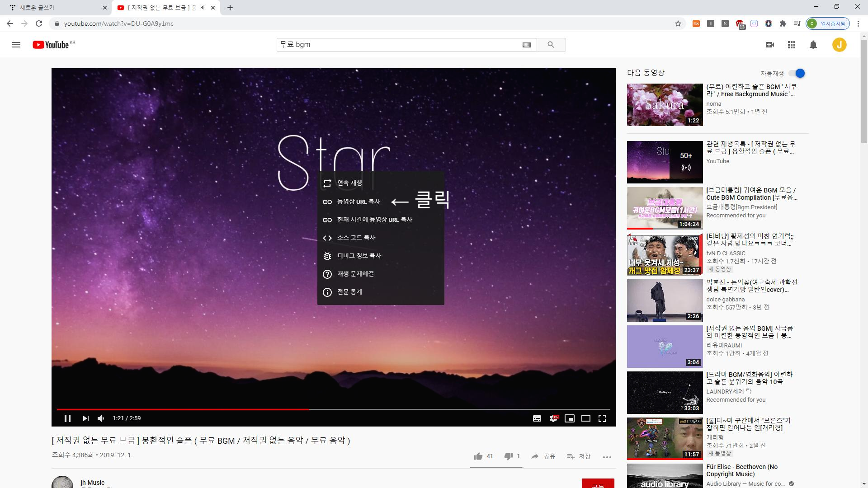Open 박효신 눈의꽃 cover video title
Image resolution: width=868 pixels, height=488 pixels.
(x=752, y=286)
